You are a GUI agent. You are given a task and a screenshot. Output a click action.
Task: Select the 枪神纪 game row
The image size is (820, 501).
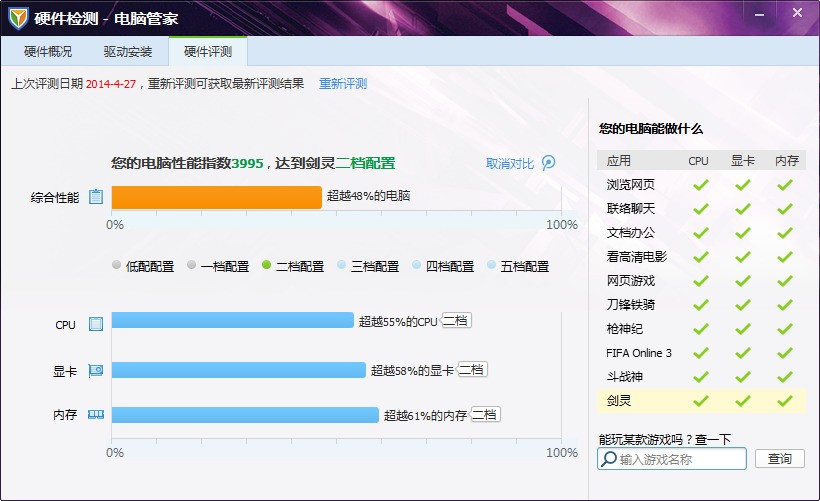coord(701,329)
